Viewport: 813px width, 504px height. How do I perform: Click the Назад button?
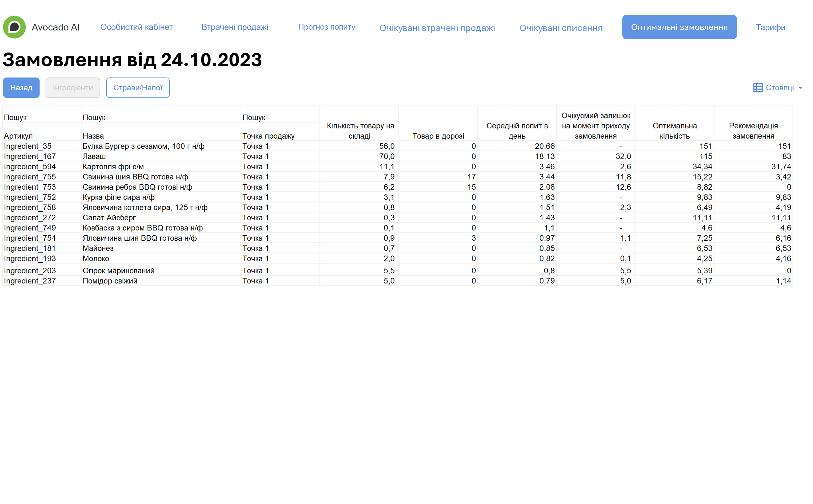tap(21, 88)
